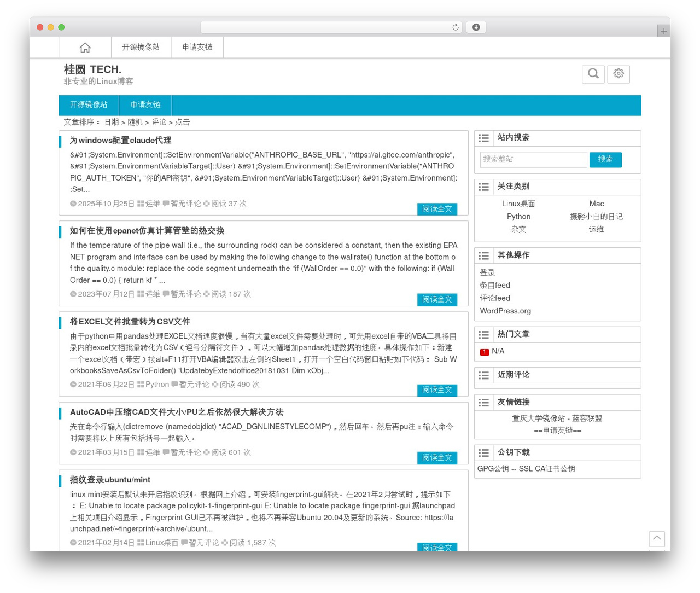Screen dimensions: 700x593
Task: Click clock icon beside 2021年03月15日
Action: (73, 452)
